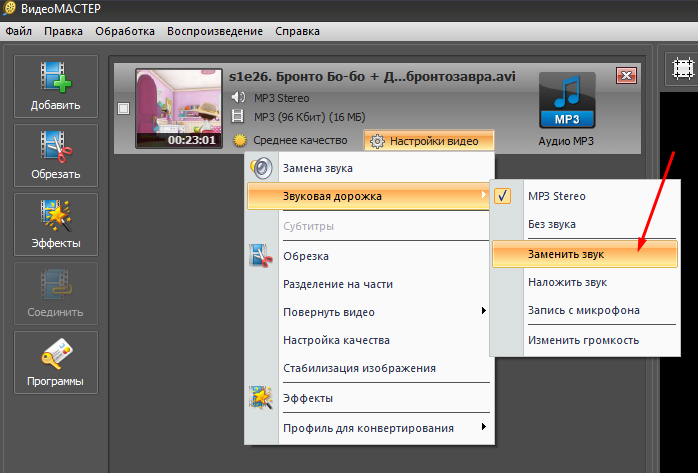Click the MP3 Stereo audio info text
This screenshot has height=473, width=698.
click(281, 98)
